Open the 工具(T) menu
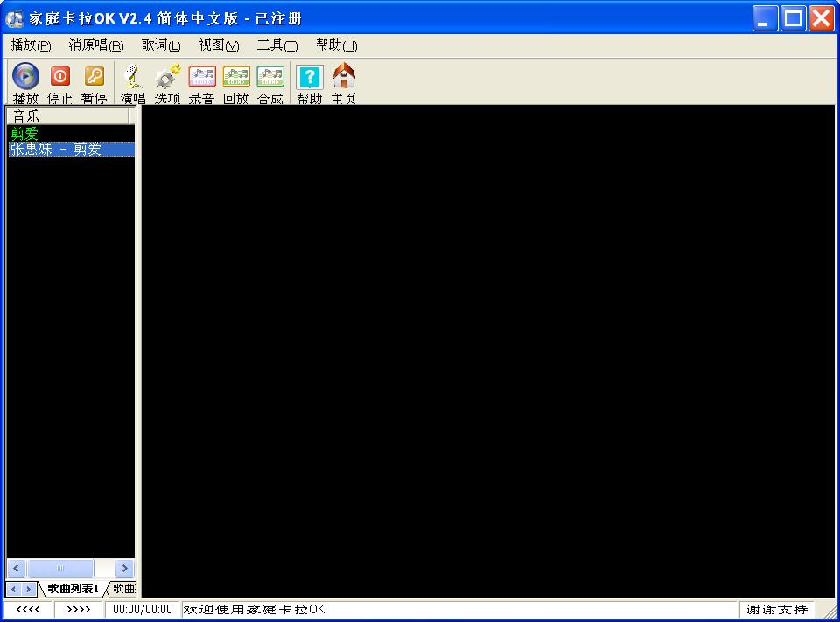Viewport: 840px width, 622px height. [277, 45]
